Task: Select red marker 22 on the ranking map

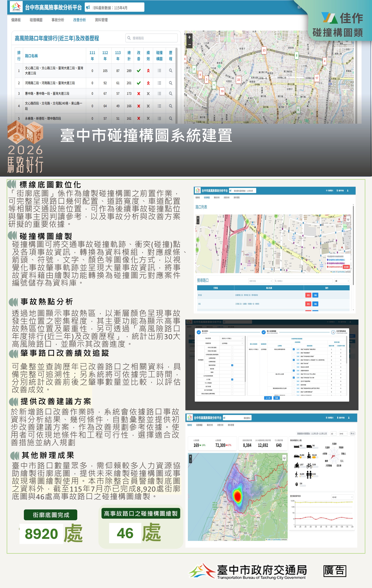Action: pyautogui.click(x=239, y=80)
